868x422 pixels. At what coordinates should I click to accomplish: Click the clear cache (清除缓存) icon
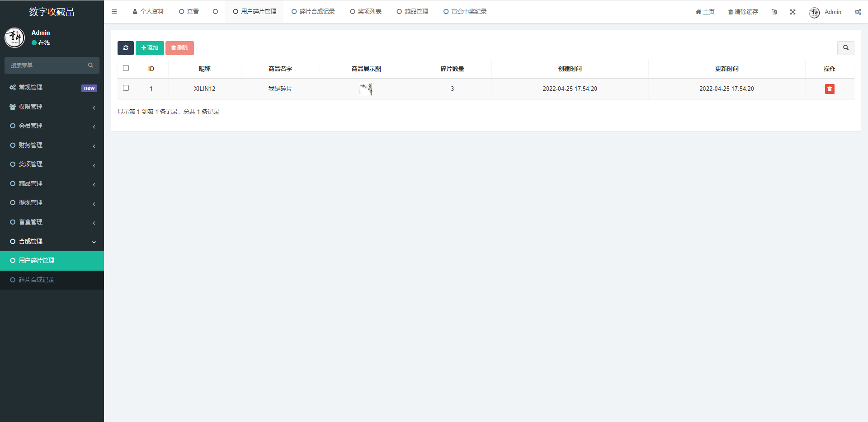(743, 11)
